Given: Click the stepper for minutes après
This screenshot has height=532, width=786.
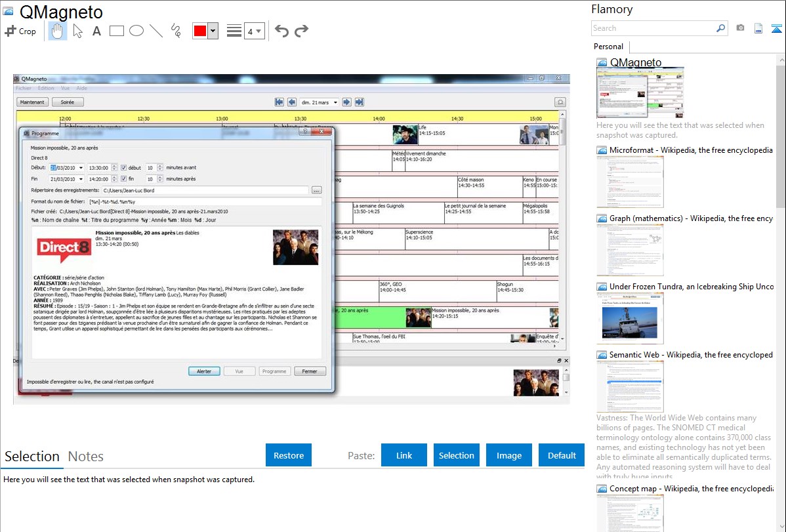Looking at the screenshot, I should click(x=160, y=179).
